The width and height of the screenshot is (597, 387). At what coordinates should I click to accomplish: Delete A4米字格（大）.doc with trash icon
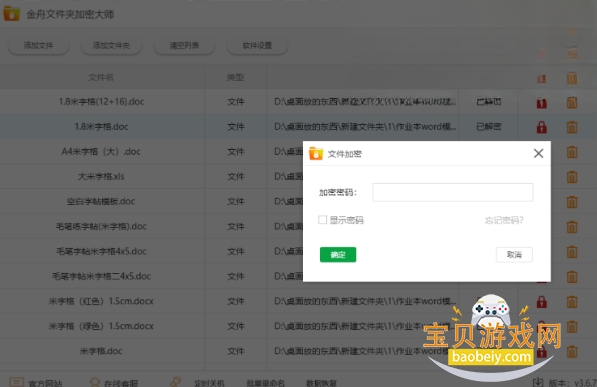pyautogui.click(x=572, y=152)
